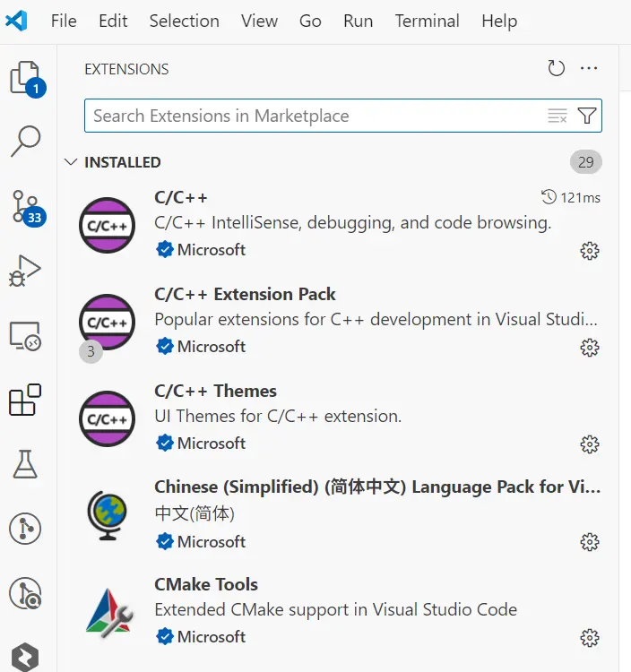Open the View menu
The height and width of the screenshot is (672, 631).
pos(259,21)
